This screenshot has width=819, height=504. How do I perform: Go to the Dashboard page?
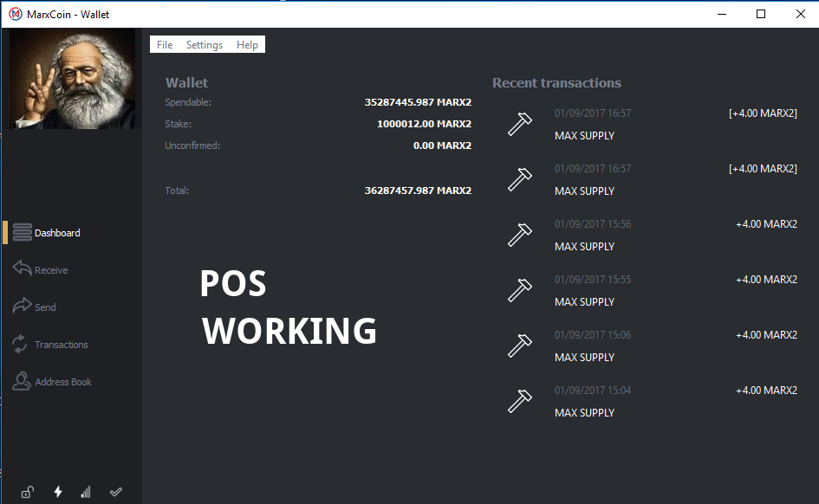click(57, 233)
